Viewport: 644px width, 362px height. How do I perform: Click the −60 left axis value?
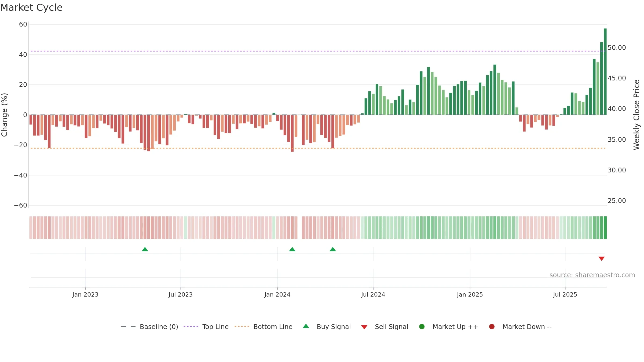click(21, 205)
